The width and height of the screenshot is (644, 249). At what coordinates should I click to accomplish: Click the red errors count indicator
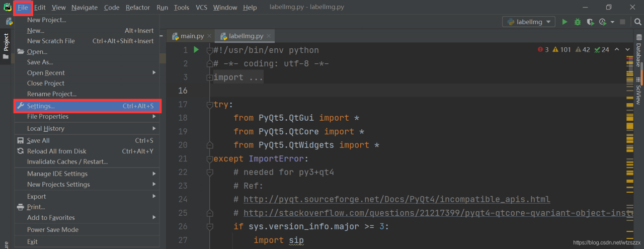pos(543,50)
